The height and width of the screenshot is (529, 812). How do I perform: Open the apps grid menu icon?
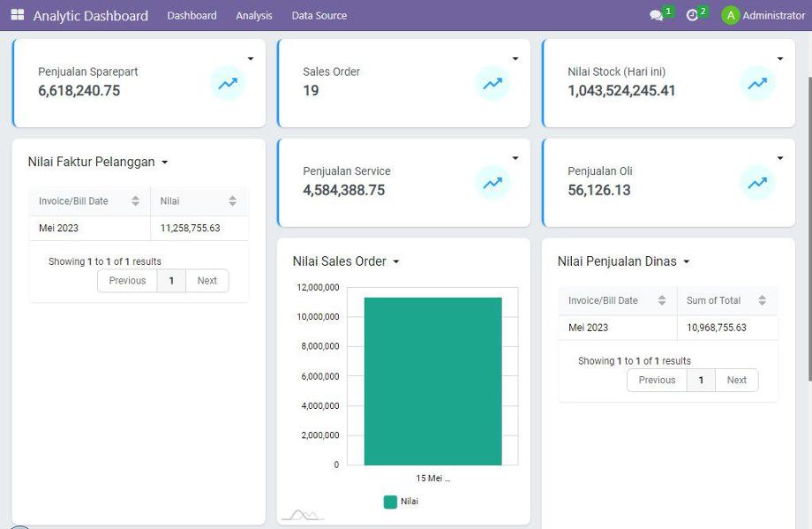click(x=18, y=15)
